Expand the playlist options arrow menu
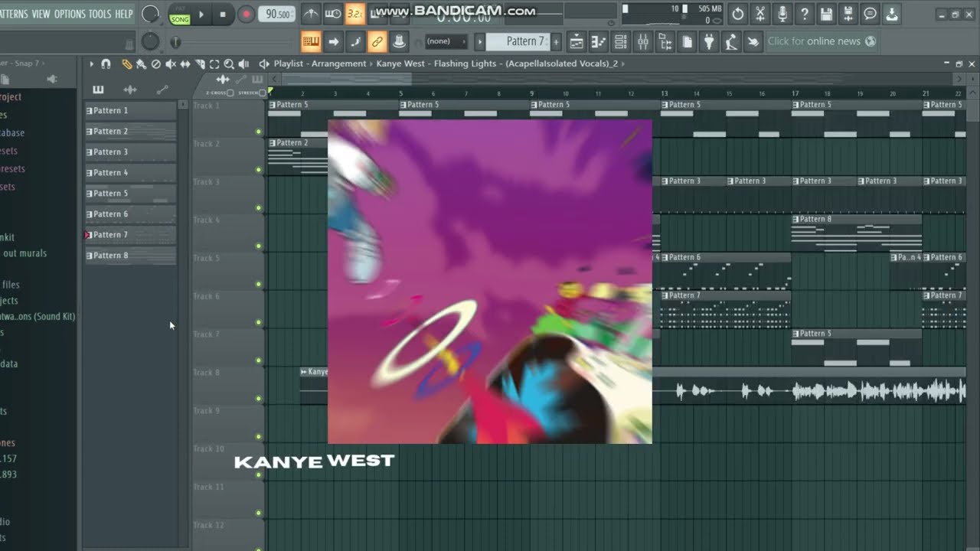 tap(91, 64)
